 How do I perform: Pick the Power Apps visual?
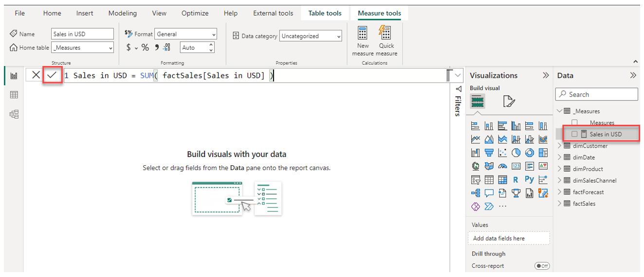(x=476, y=206)
